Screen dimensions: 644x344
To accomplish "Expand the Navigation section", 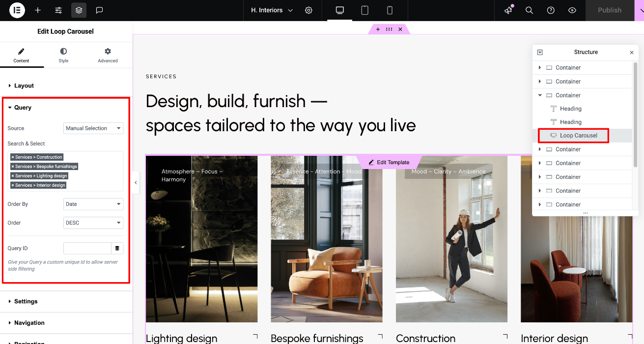I will (66, 323).
